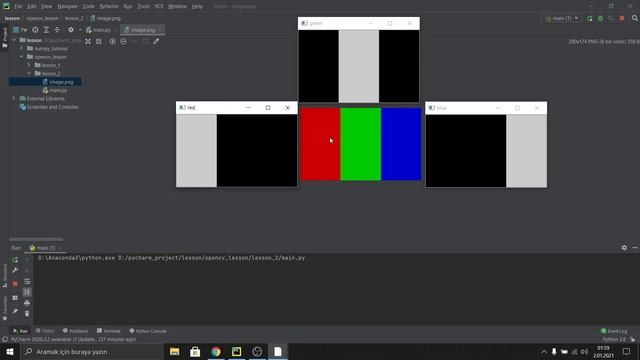Viewport: 640px width, 360px height.
Task: Click the Windows Start button
Action: [10, 351]
